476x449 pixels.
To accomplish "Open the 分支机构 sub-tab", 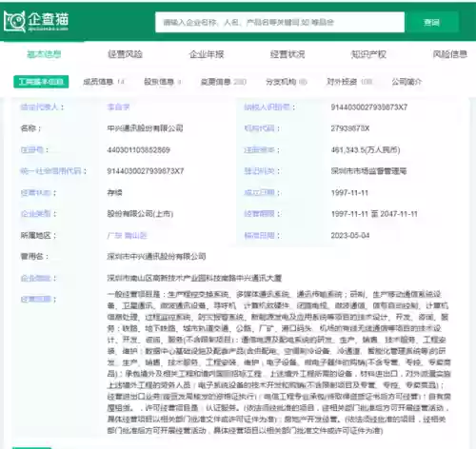I will 287,82.
